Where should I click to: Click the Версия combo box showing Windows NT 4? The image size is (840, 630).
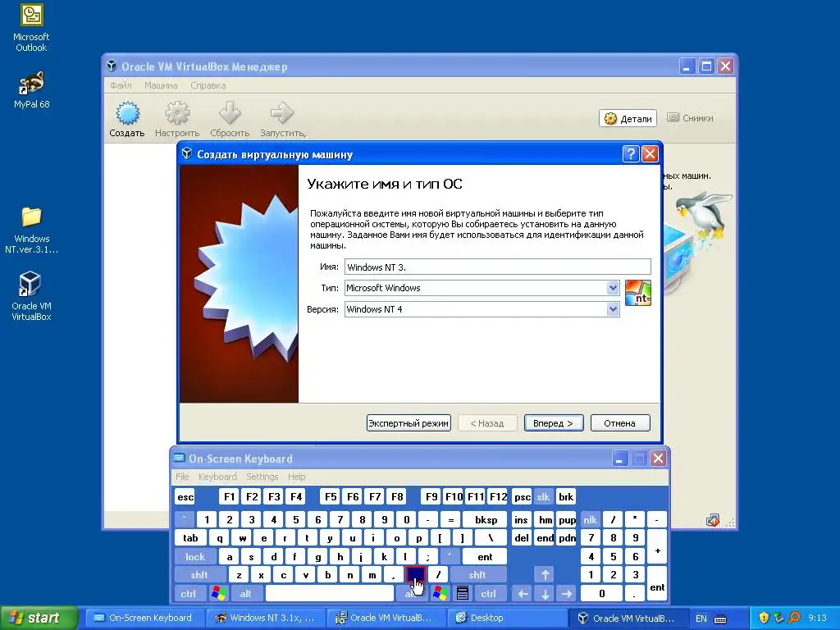(x=482, y=309)
